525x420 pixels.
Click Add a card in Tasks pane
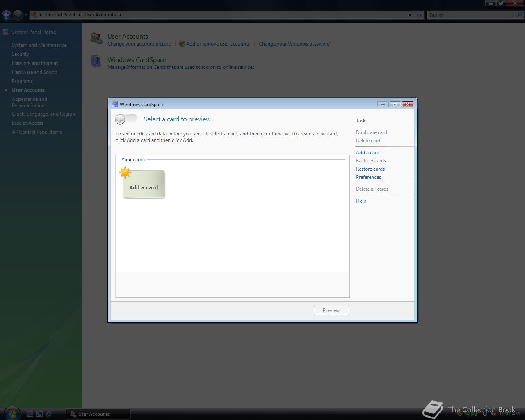pyautogui.click(x=367, y=153)
